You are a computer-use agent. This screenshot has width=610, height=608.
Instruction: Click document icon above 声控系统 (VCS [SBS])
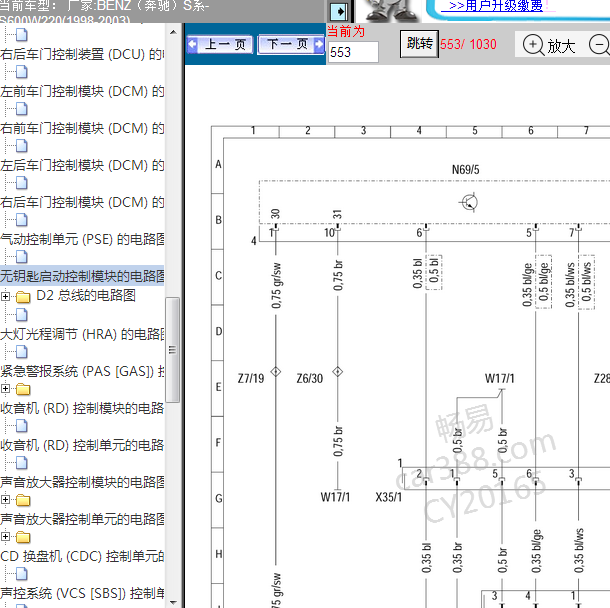click(x=22, y=574)
